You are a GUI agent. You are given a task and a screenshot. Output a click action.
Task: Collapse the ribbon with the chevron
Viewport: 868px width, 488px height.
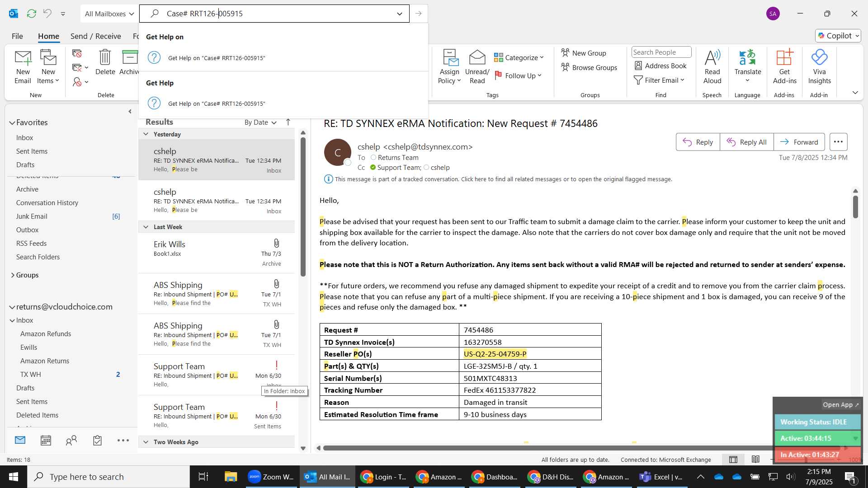(855, 93)
